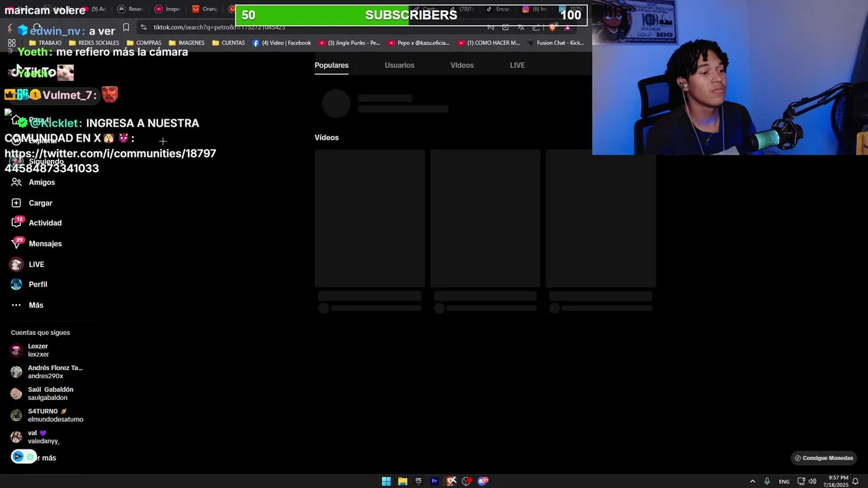Open IMAGENES bookmarks folder
Image resolution: width=868 pixels, height=488 pixels.
click(x=186, y=43)
